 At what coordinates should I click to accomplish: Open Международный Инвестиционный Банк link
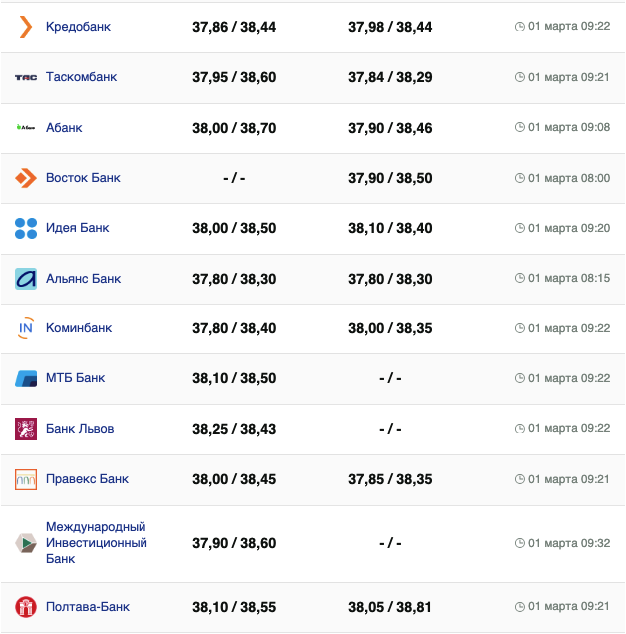(96, 543)
